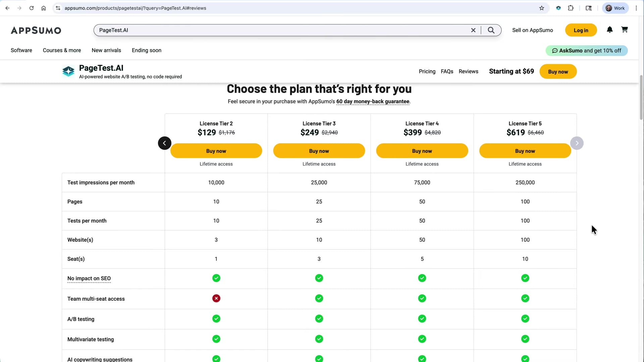Open the 60 day money-back guarantee link
The width and height of the screenshot is (644, 362).
[x=373, y=102]
